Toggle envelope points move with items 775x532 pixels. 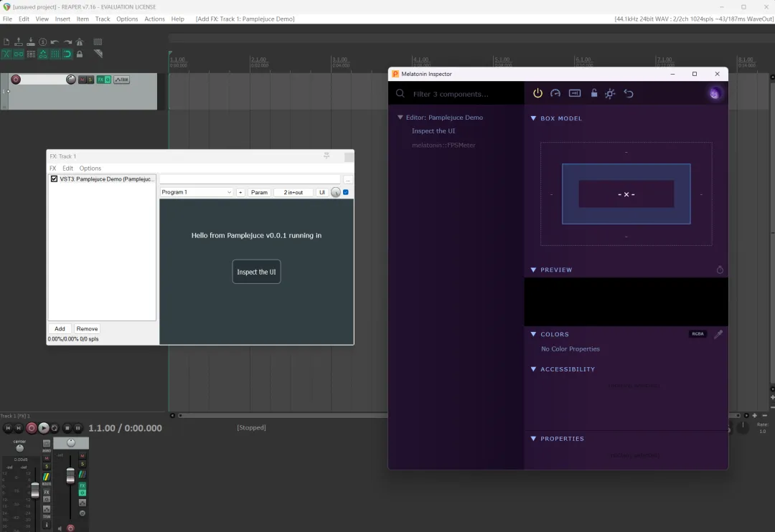click(43, 54)
